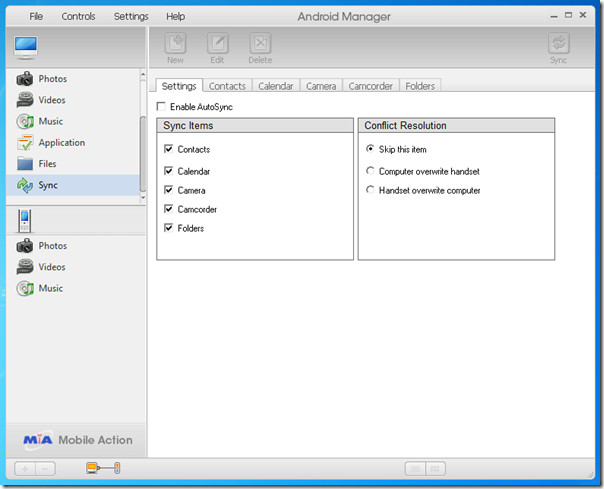Click sidebar scroll up arrow
This screenshot has height=489, width=604.
click(143, 74)
